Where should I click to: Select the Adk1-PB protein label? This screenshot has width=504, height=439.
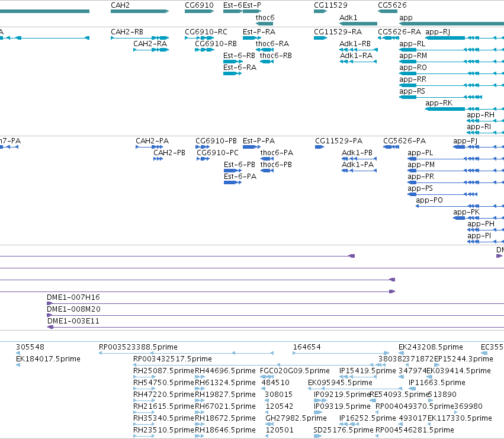(x=357, y=153)
